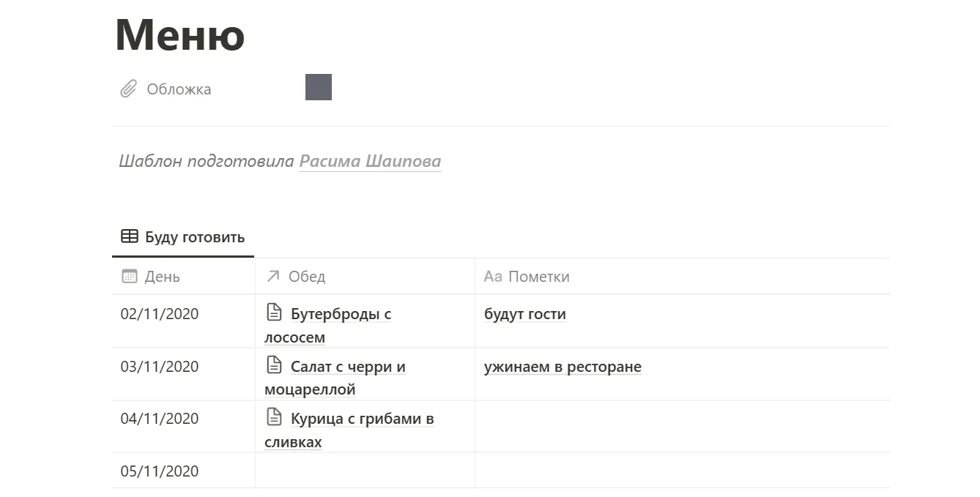980x497 pixels.
Task: Select the 05/11/2020 date cell
Action: (160, 471)
